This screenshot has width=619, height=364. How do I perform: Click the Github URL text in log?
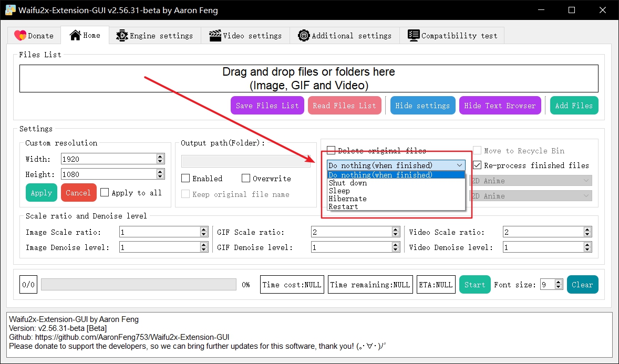click(x=132, y=337)
